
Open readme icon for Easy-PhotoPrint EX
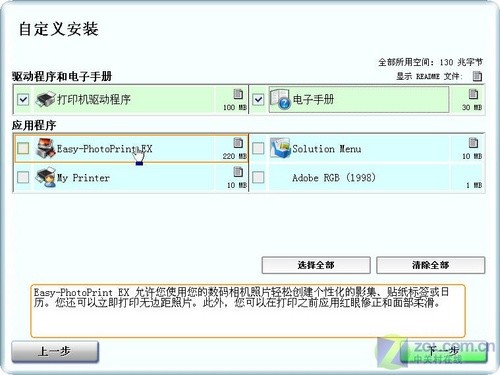pos(238,143)
